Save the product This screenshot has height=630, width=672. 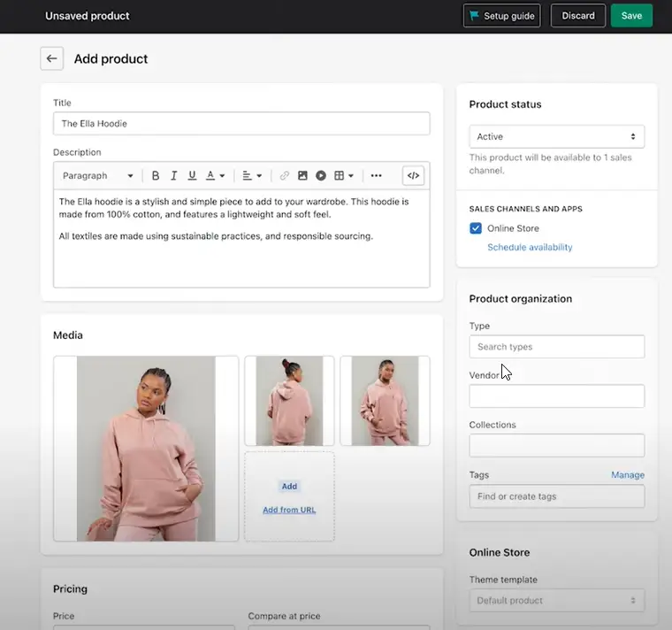point(631,16)
